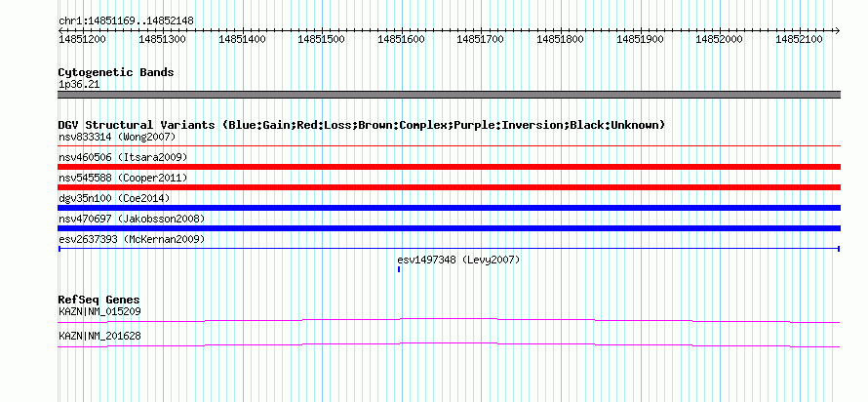
Task: Click ruler tick label 14852100
Action: [799, 39]
